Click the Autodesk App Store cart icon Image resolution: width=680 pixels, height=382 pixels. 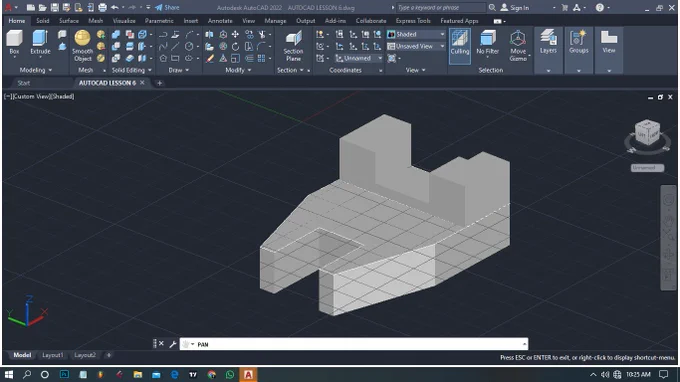[565, 7]
